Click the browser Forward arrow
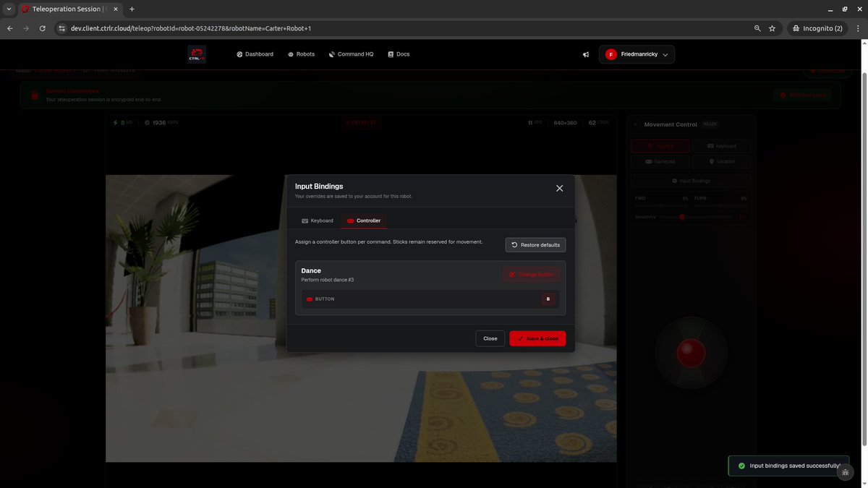Viewport: 868px width, 488px height. click(x=26, y=28)
